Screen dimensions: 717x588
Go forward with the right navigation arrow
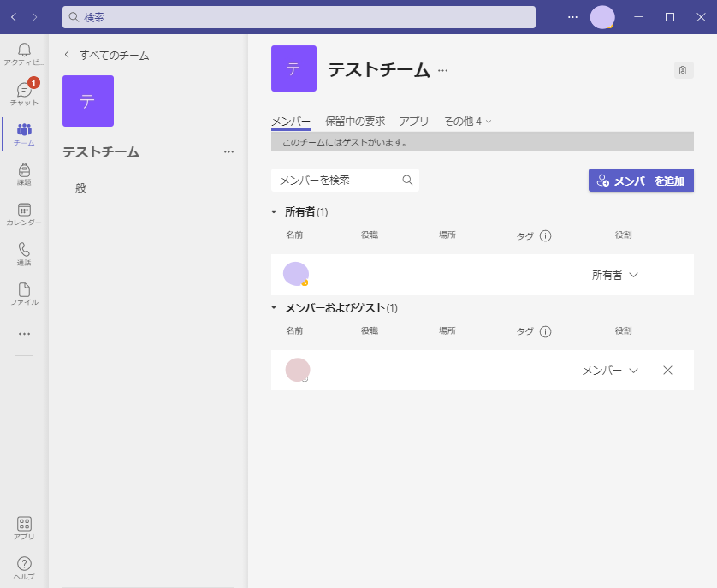(35, 17)
